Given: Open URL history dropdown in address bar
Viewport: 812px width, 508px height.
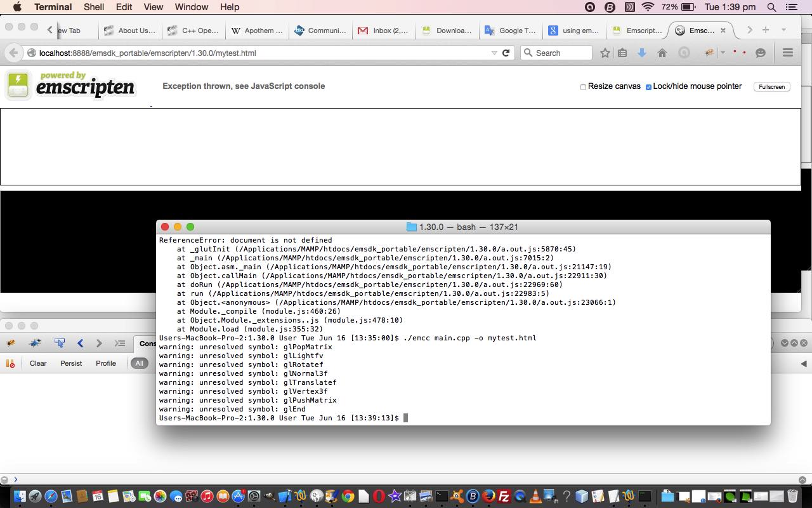Looking at the screenshot, I should (494, 53).
